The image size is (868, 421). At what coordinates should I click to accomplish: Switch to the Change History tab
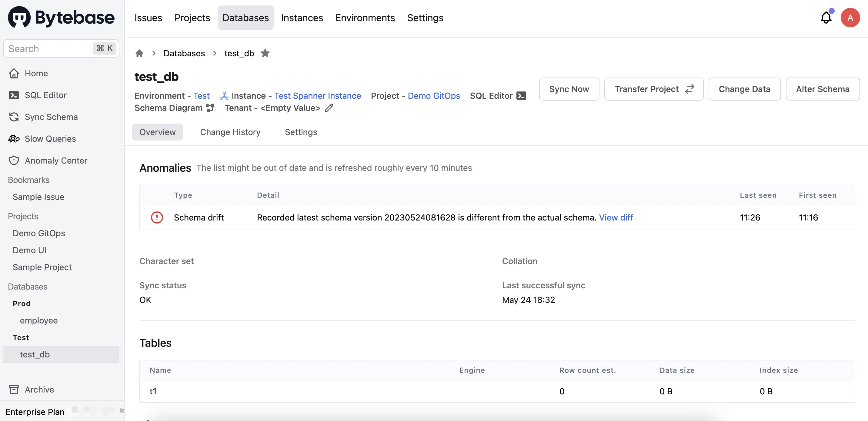[x=230, y=132]
